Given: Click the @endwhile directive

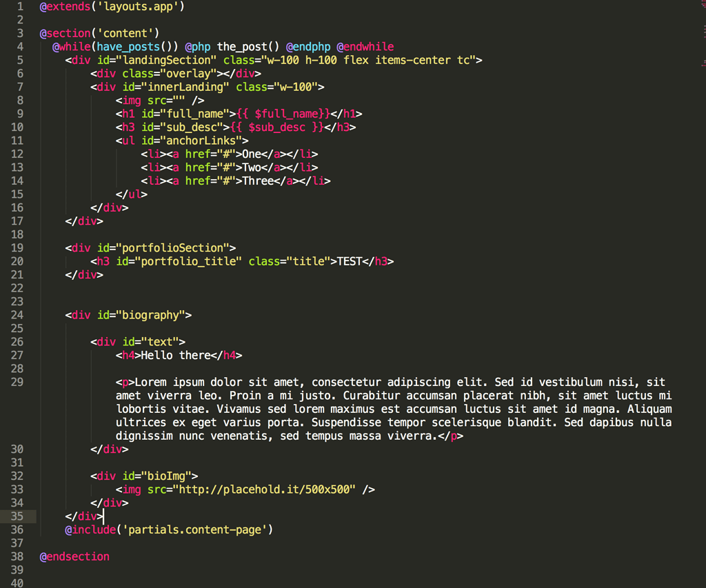Looking at the screenshot, I should click(365, 47).
